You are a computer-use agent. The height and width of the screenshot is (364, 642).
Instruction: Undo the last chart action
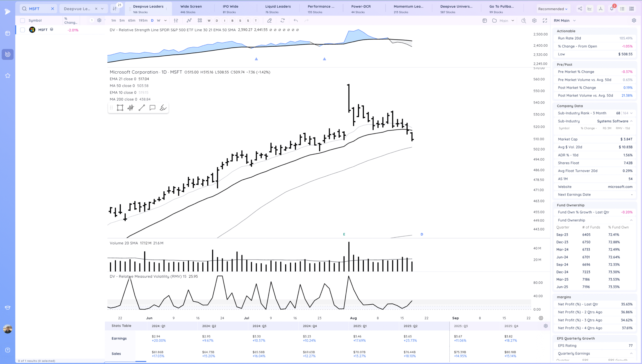pyautogui.click(x=296, y=21)
